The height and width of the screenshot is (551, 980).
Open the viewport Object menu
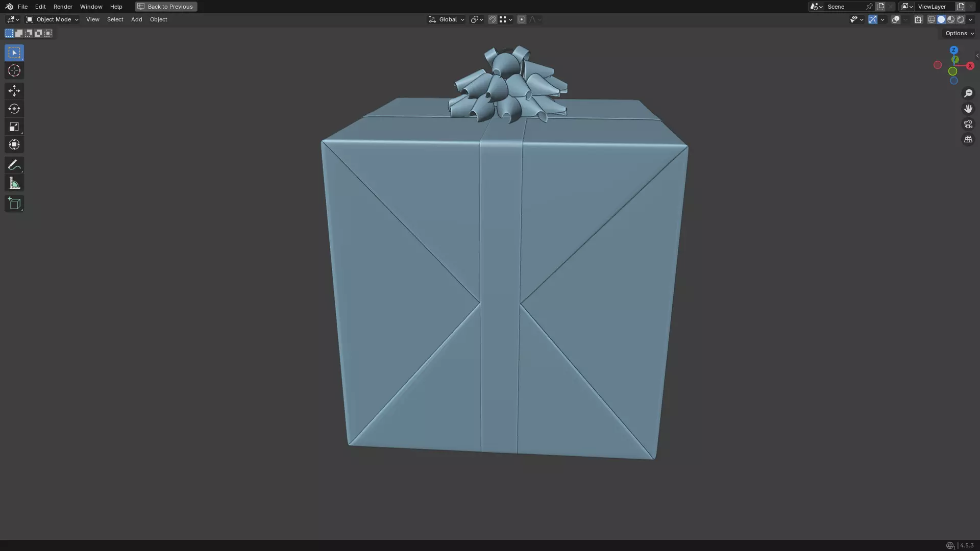158,19
